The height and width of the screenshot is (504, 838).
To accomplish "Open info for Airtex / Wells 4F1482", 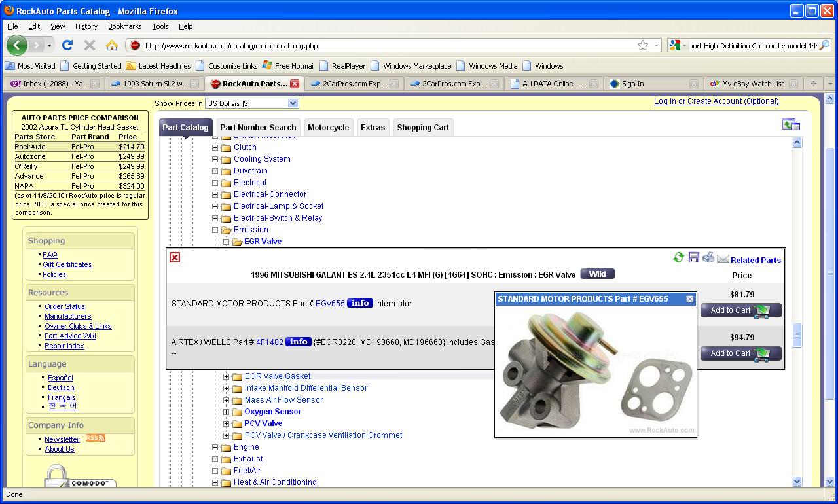I will coord(299,342).
